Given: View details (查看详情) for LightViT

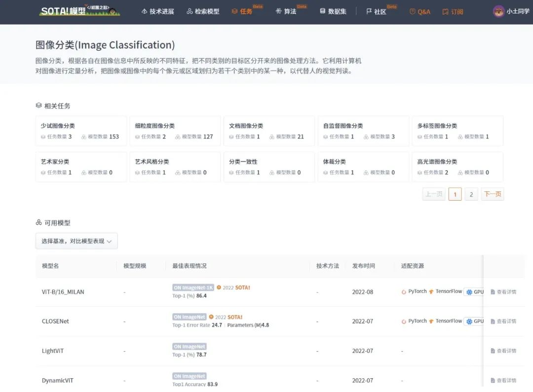Looking at the screenshot, I should point(503,351).
